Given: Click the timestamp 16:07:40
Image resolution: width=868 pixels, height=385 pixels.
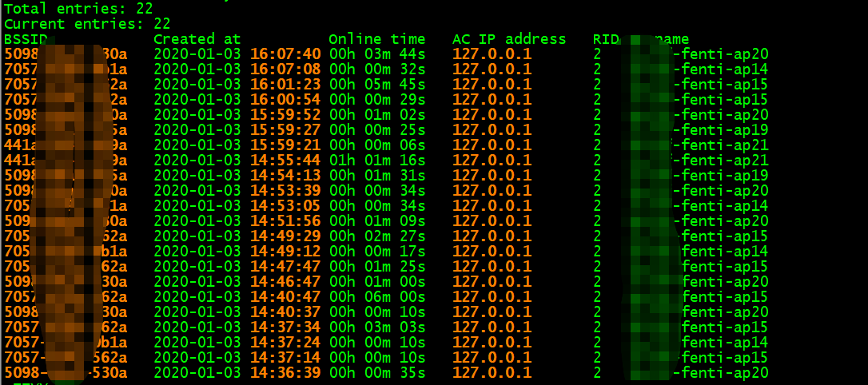Looking at the screenshot, I should click(285, 54).
